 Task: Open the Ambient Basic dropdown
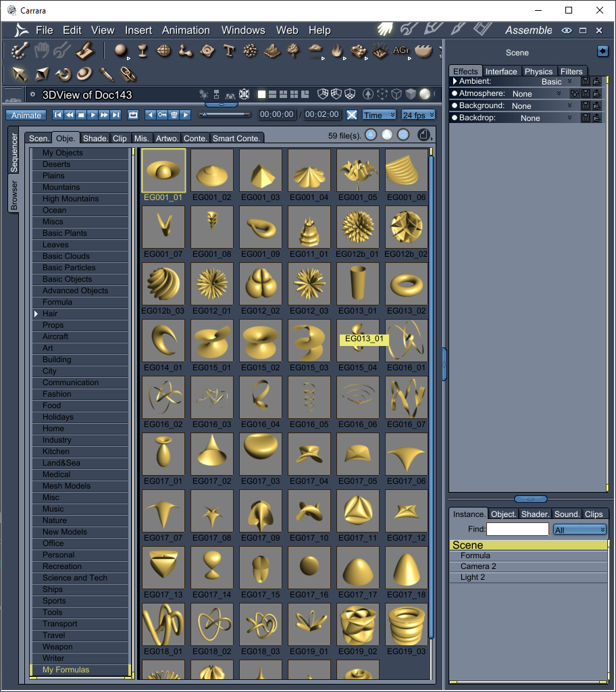pyautogui.click(x=556, y=81)
